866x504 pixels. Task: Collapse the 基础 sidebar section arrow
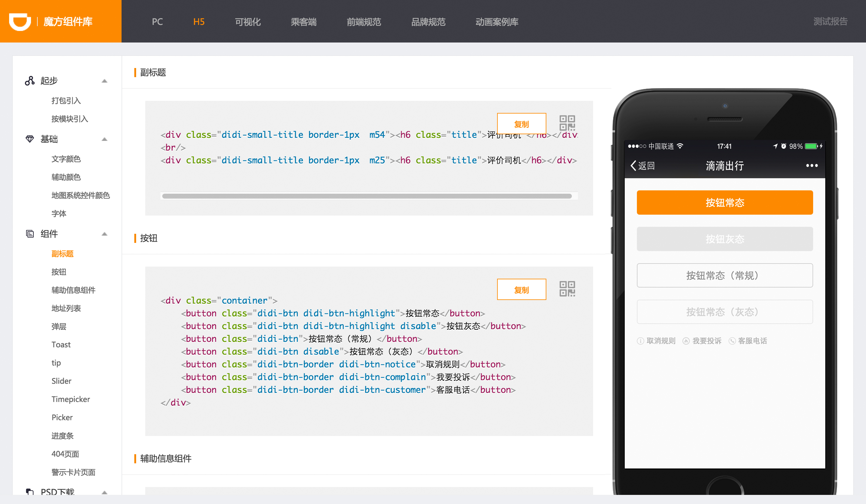(105, 139)
